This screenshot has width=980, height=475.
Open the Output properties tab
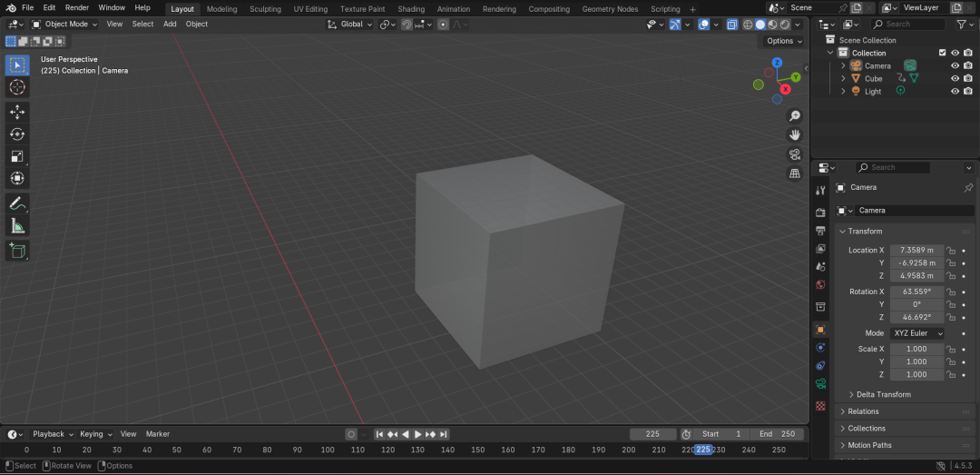click(x=820, y=231)
